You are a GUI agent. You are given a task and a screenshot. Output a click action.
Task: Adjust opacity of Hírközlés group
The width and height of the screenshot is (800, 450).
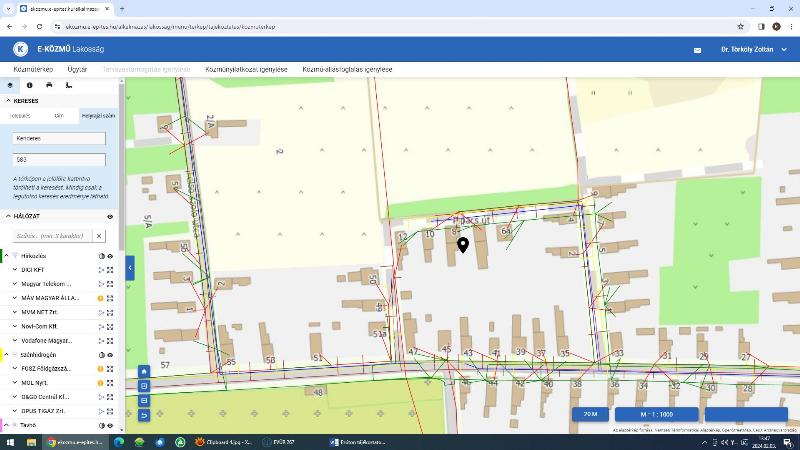[101, 256]
